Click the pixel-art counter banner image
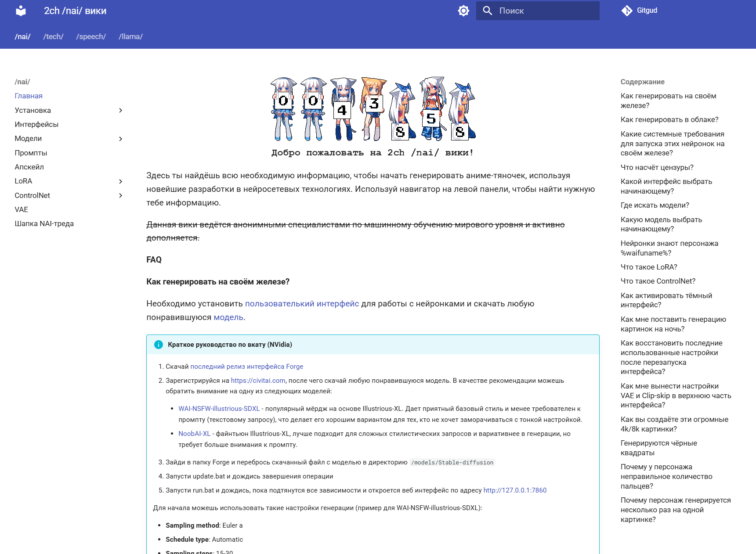Image resolution: width=756 pixels, height=554 pixels. pos(373,109)
